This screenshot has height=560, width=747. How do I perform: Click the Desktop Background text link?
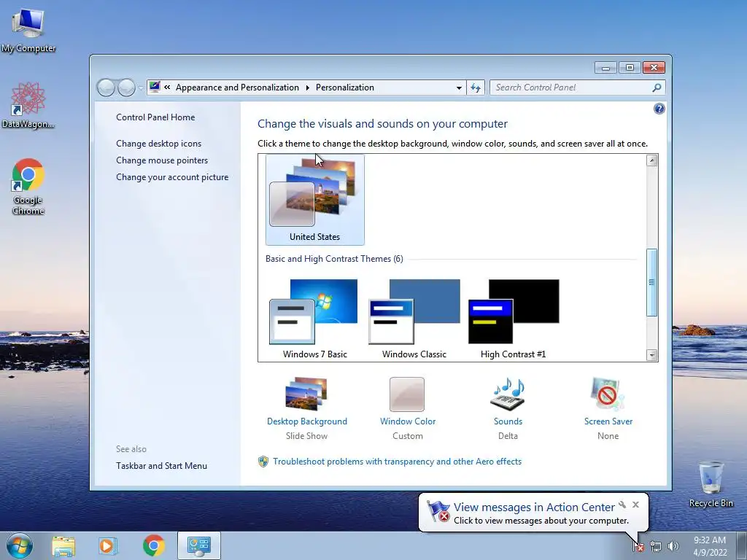tap(307, 421)
